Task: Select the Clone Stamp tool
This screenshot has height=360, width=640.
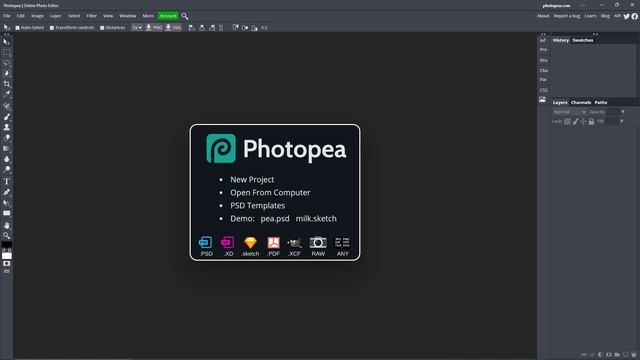Action: [x=7, y=127]
